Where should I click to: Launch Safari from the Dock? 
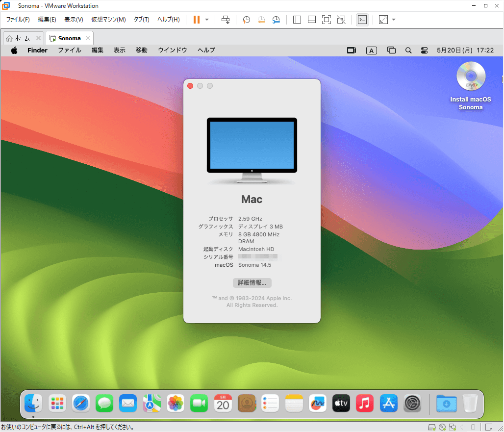[81, 403]
